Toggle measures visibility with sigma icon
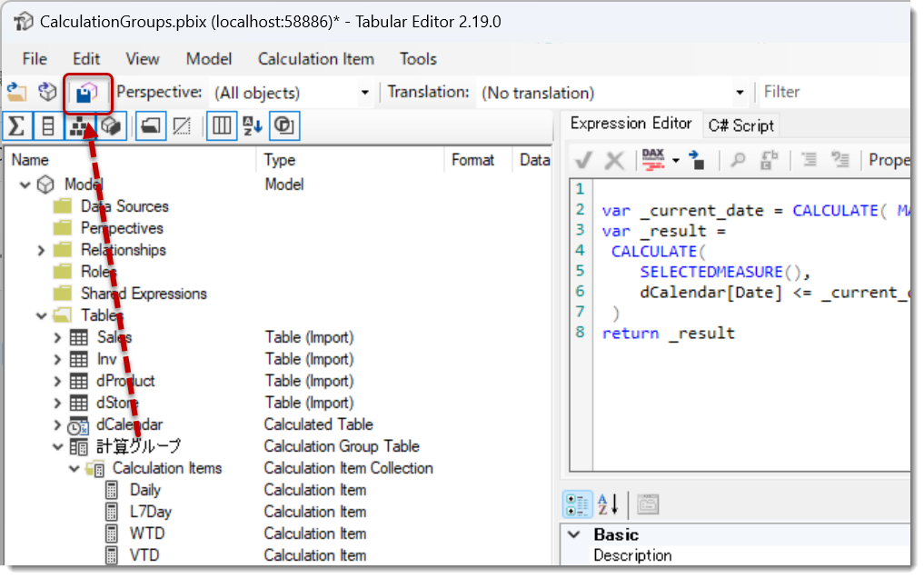 pos(17,125)
